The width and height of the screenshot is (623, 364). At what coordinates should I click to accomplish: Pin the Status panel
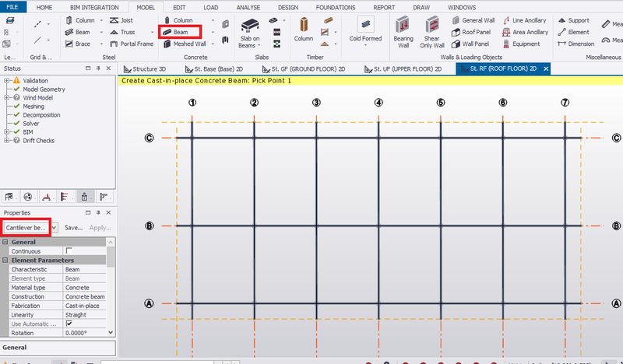tap(98, 68)
